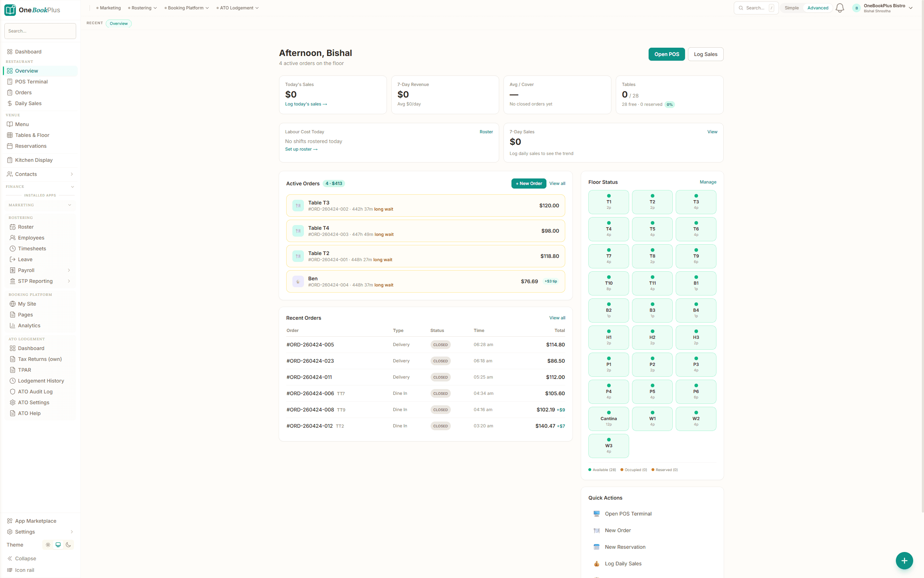The height and width of the screenshot is (578, 924).
Task: Click the New Reservation quick action
Action: 652,547
